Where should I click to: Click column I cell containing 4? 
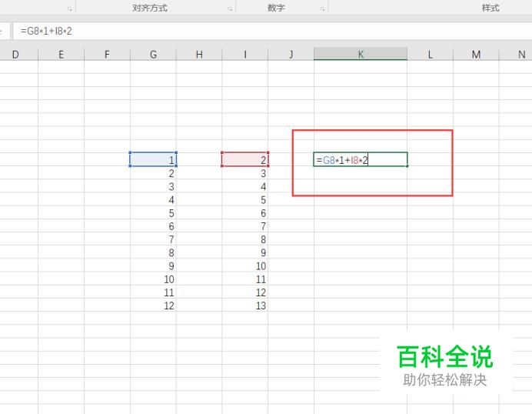pyautogui.click(x=245, y=186)
